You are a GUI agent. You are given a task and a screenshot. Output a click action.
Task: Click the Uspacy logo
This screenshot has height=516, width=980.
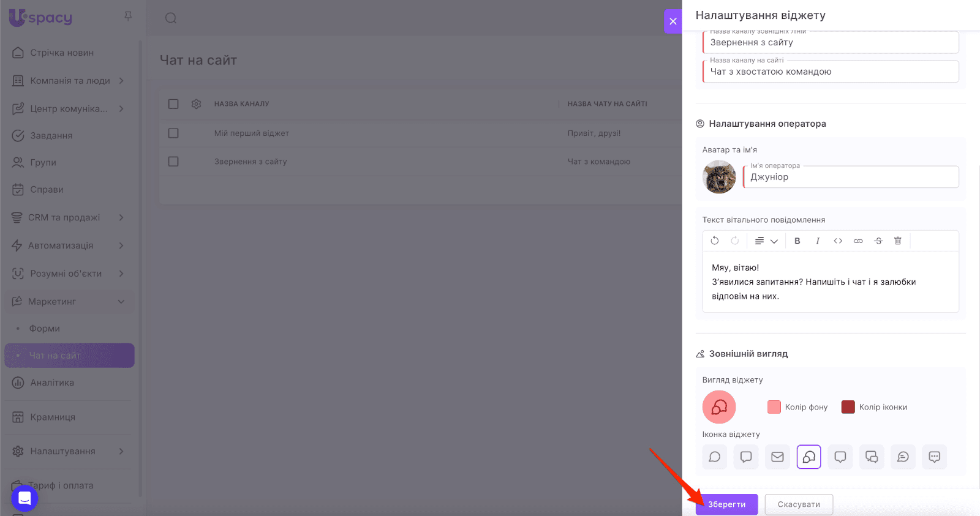tap(40, 17)
